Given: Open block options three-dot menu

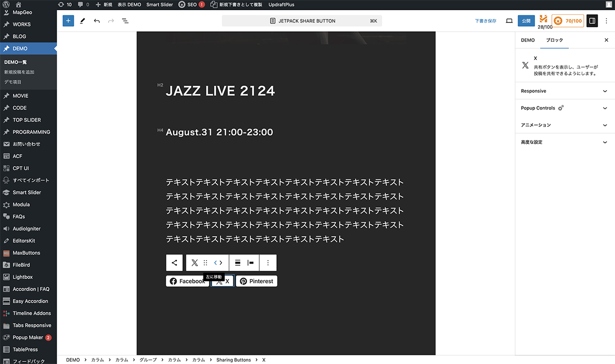Looking at the screenshot, I should [268, 263].
